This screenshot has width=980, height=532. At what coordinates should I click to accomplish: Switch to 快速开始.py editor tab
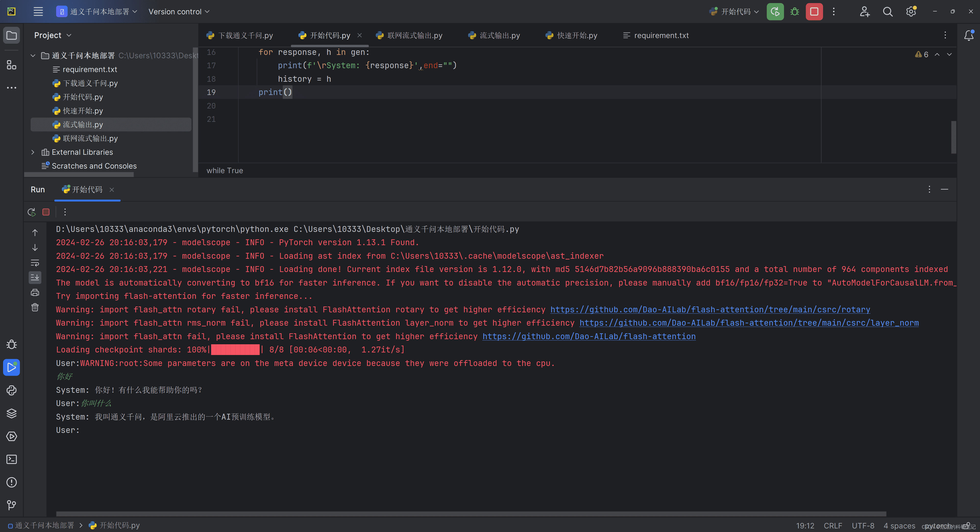[571, 36]
